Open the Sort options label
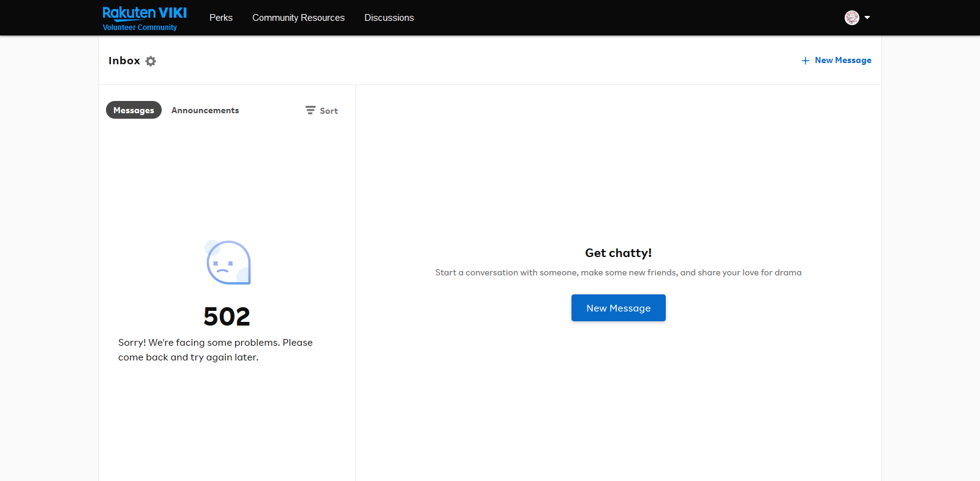This screenshot has width=980, height=481. click(x=329, y=111)
